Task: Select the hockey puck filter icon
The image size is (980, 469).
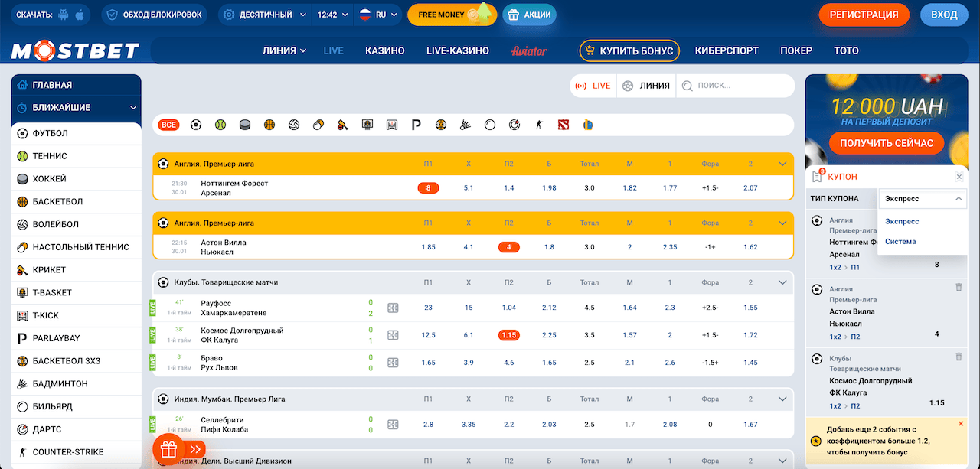Action: pos(245,125)
